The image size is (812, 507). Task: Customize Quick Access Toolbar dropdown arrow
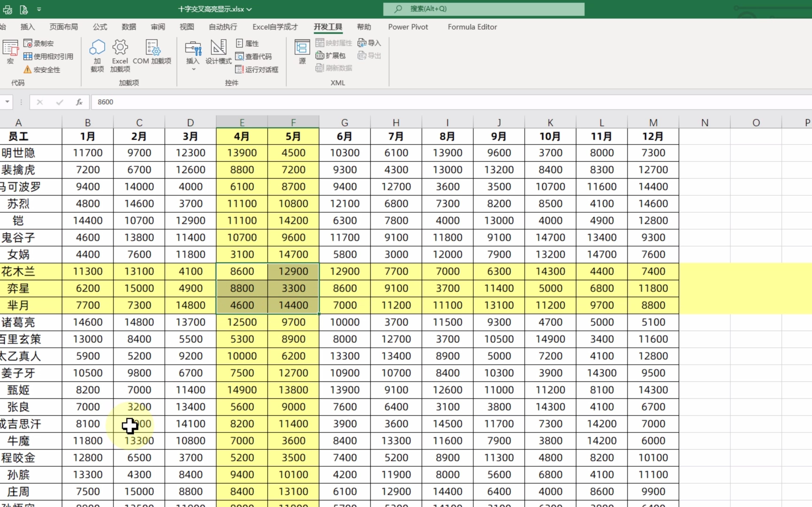point(39,9)
